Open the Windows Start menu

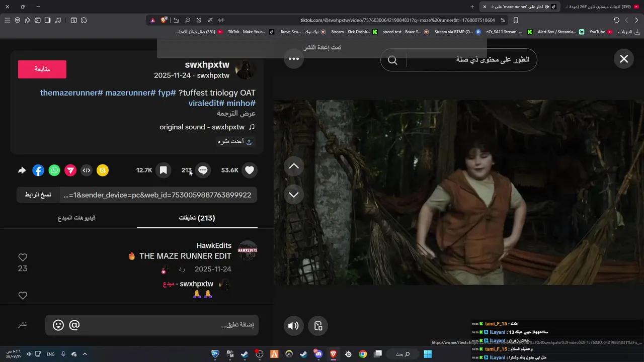coord(428,354)
